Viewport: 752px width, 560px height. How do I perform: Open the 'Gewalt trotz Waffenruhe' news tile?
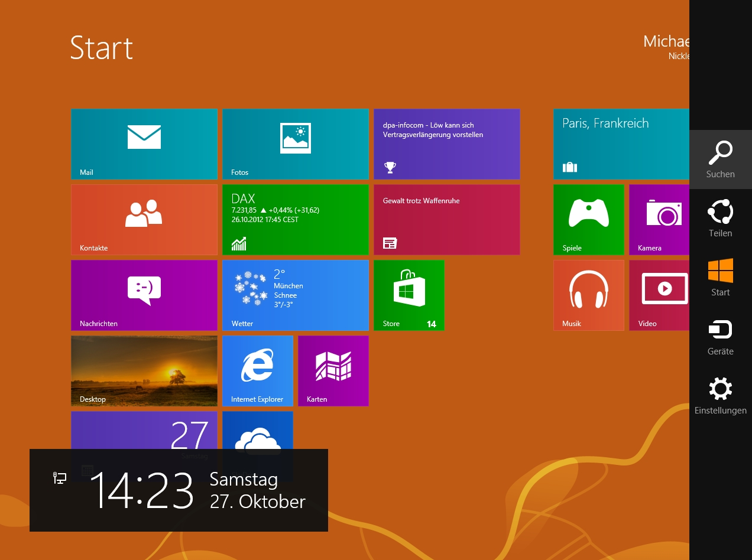(x=447, y=220)
